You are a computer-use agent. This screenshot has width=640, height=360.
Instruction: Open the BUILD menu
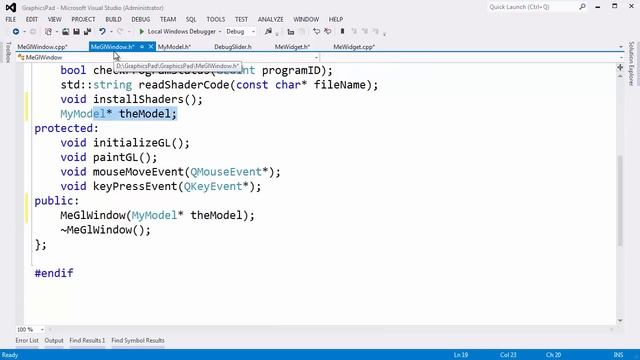tap(113, 19)
